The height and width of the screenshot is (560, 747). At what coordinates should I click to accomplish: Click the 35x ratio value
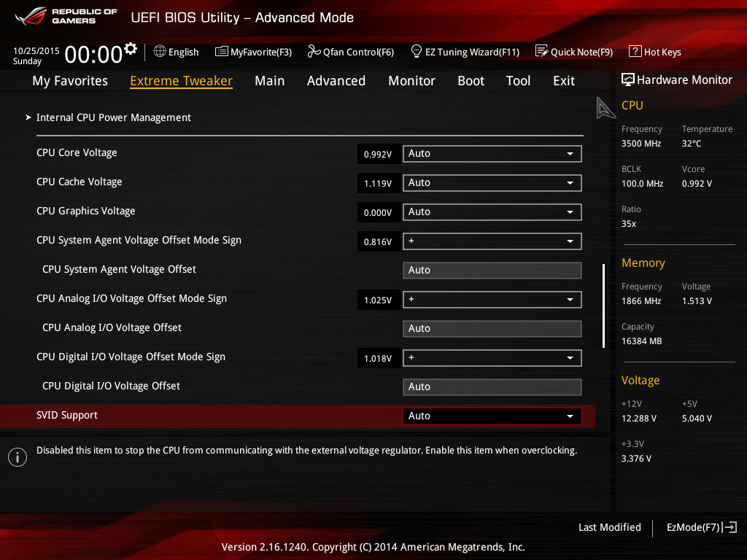(629, 223)
